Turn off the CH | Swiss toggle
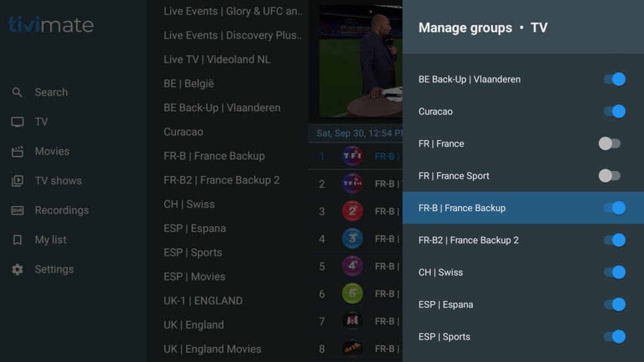The width and height of the screenshot is (644, 362). tap(614, 273)
